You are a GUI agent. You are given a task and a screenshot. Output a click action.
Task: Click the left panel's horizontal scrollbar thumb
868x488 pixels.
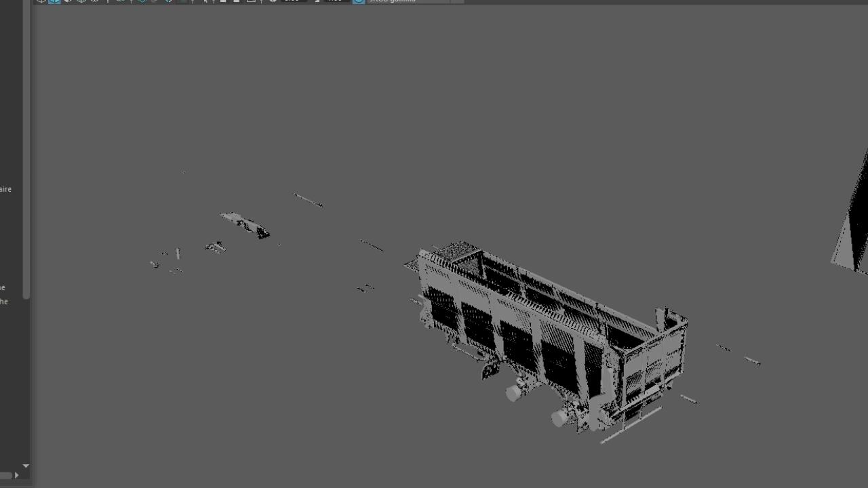(x=6, y=475)
